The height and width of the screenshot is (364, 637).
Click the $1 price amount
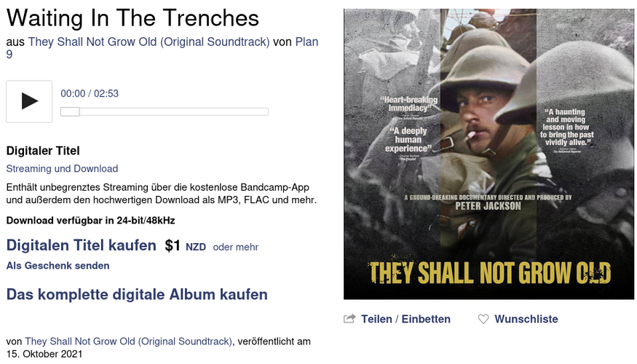(x=173, y=246)
